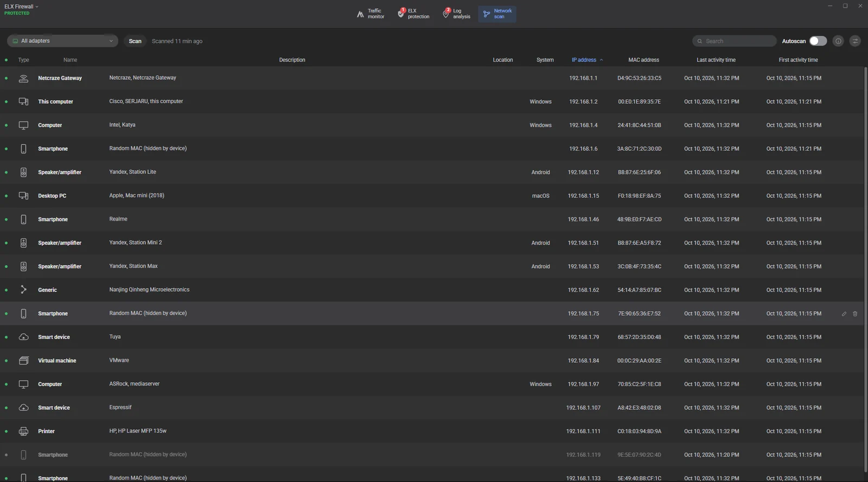868x482 pixels.
Task: Click the HP Laser MFP printer icon
Action: (23, 432)
